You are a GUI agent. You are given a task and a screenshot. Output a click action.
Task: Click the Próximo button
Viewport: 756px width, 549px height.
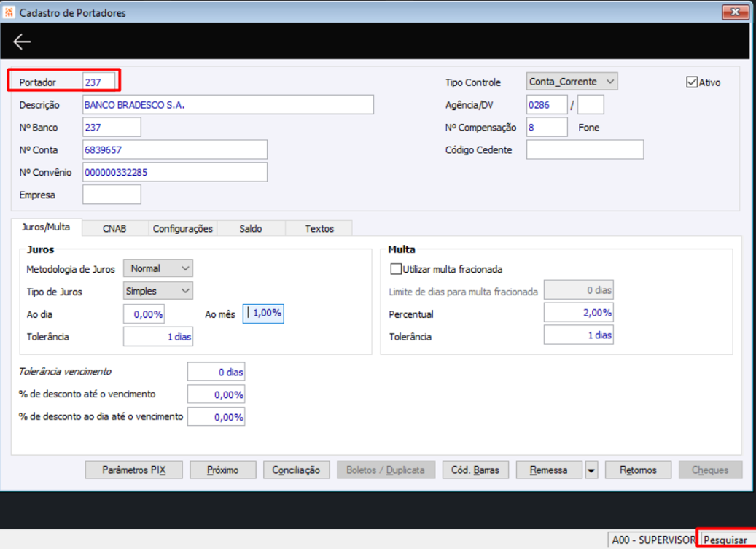pyautogui.click(x=223, y=470)
